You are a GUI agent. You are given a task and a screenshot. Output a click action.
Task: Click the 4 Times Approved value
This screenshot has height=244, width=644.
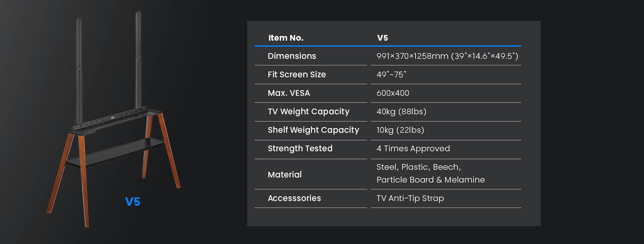413,149
